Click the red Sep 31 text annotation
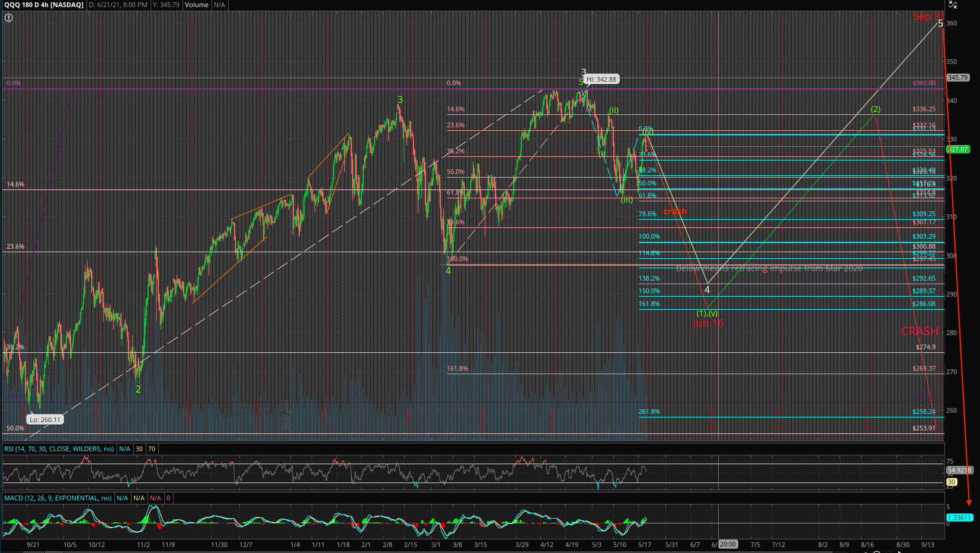 point(927,17)
